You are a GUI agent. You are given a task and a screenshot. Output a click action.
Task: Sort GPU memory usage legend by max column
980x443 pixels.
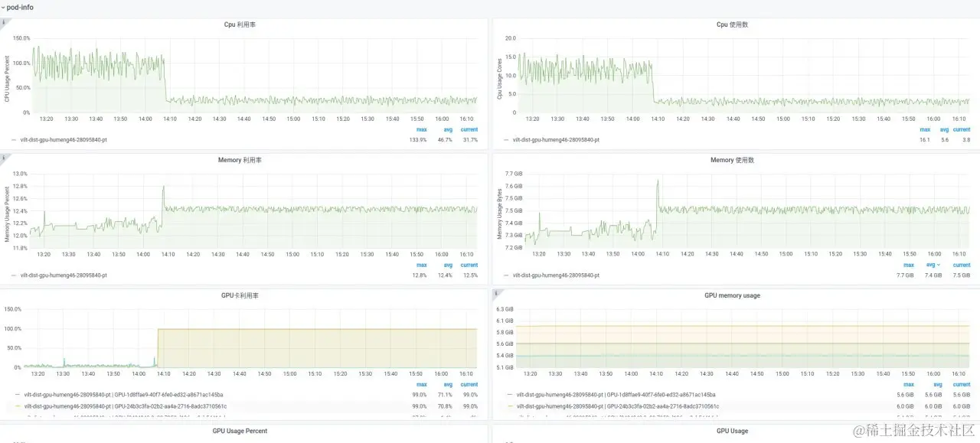909,385
